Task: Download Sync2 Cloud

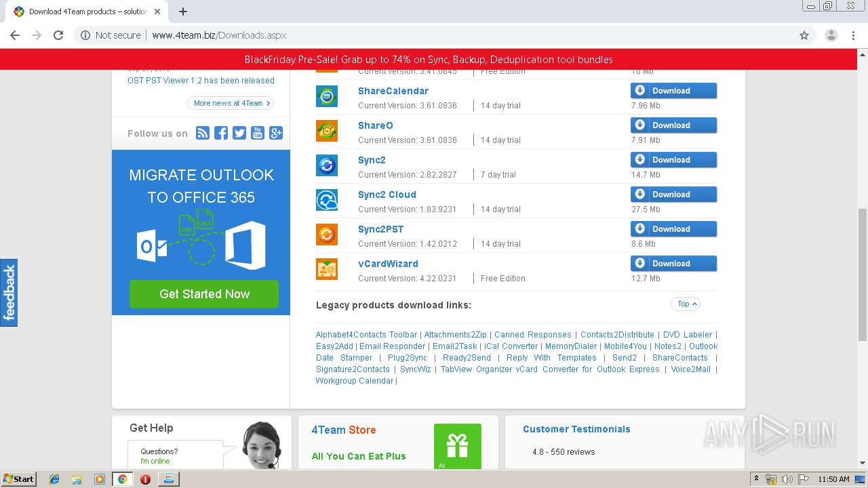Action: (x=673, y=195)
